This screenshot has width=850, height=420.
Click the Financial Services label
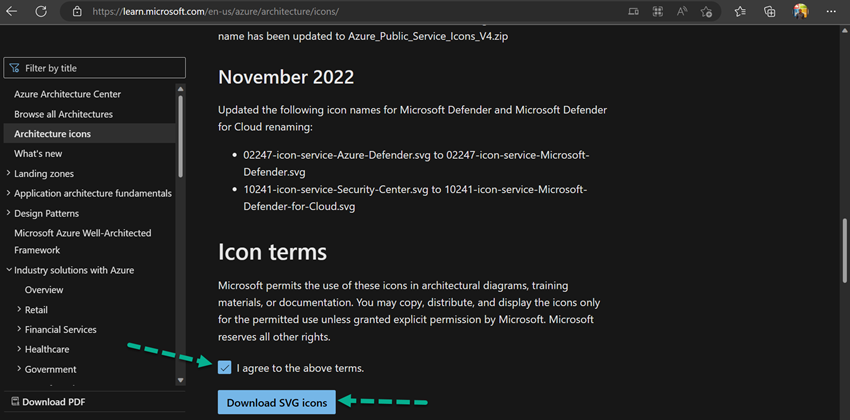coord(61,329)
